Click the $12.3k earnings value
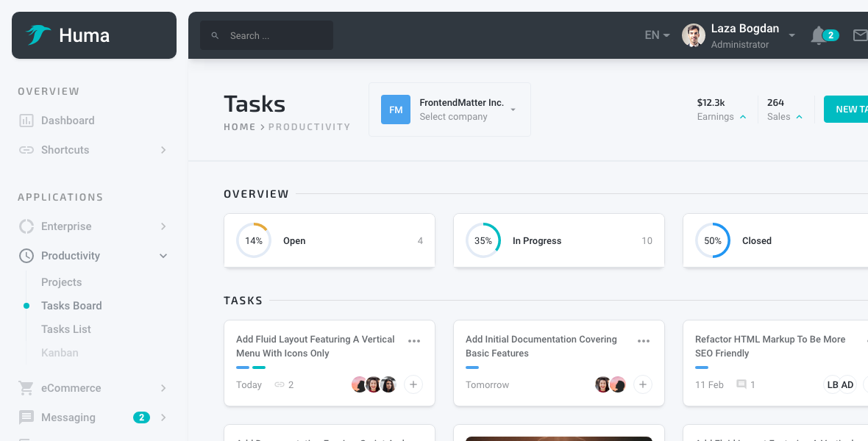This screenshot has width=868, height=441. 711,102
